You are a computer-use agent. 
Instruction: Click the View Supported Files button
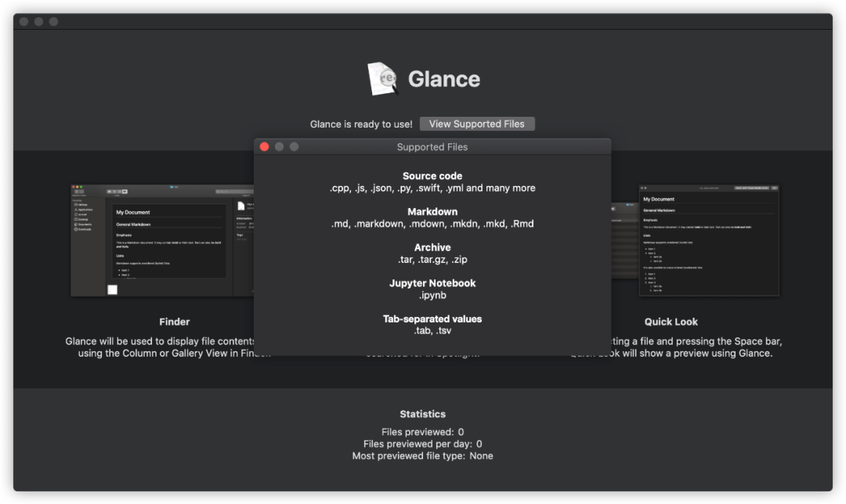477,124
